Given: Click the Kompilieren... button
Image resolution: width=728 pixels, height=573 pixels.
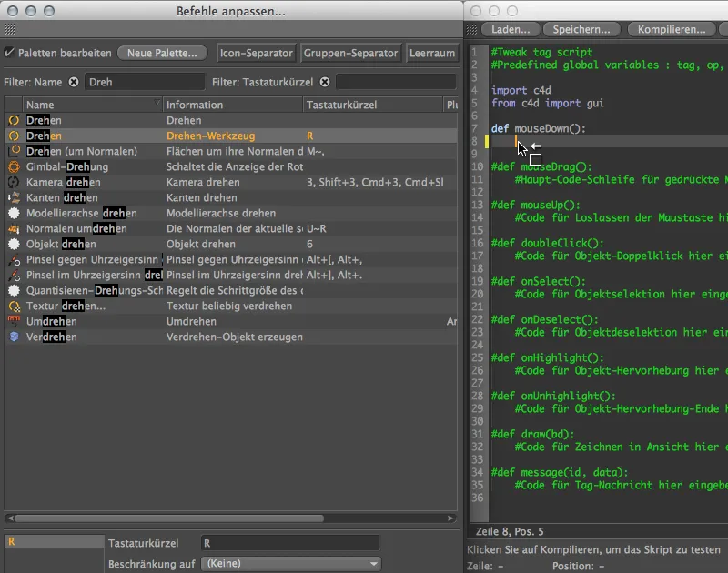Looking at the screenshot, I should (672, 29).
